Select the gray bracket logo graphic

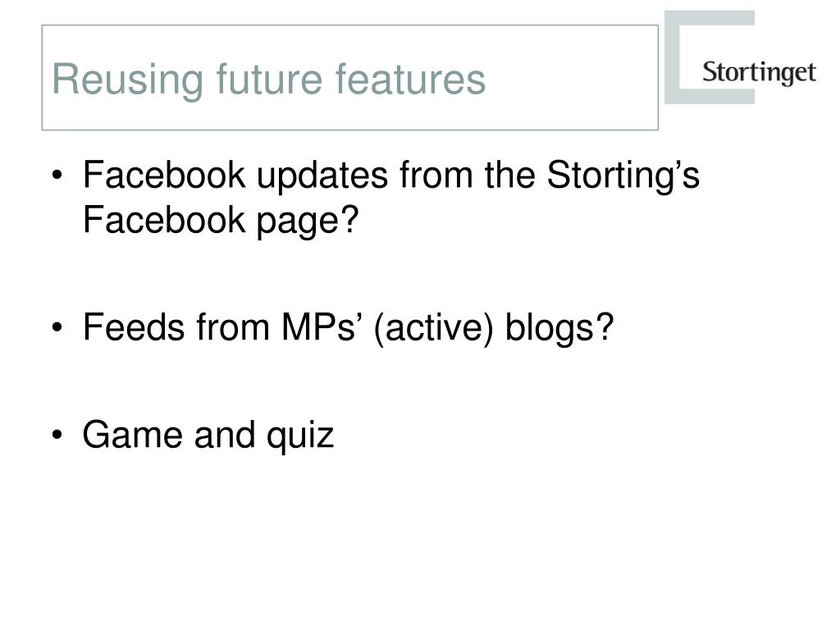[x=710, y=57]
